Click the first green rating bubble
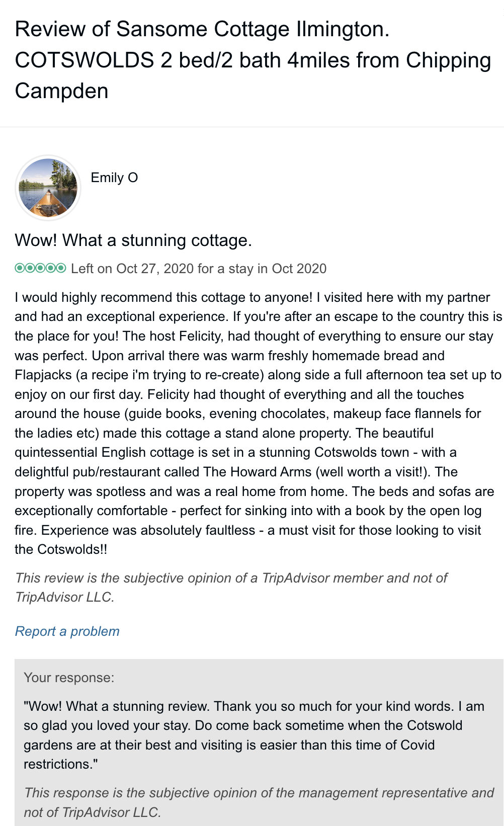This screenshot has width=504, height=826. [x=20, y=268]
